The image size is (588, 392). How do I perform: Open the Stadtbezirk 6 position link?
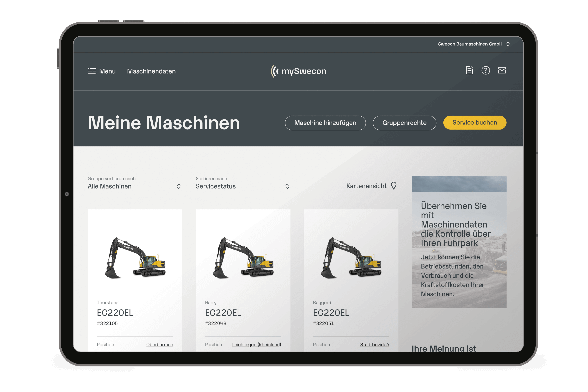click(374, 345)
